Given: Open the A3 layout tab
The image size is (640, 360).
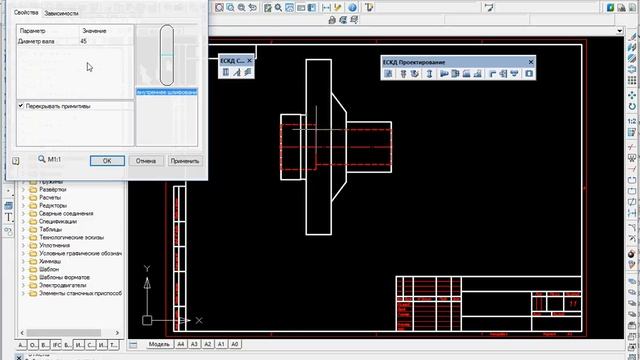Looking at the screenshot, I should [194, 344].
